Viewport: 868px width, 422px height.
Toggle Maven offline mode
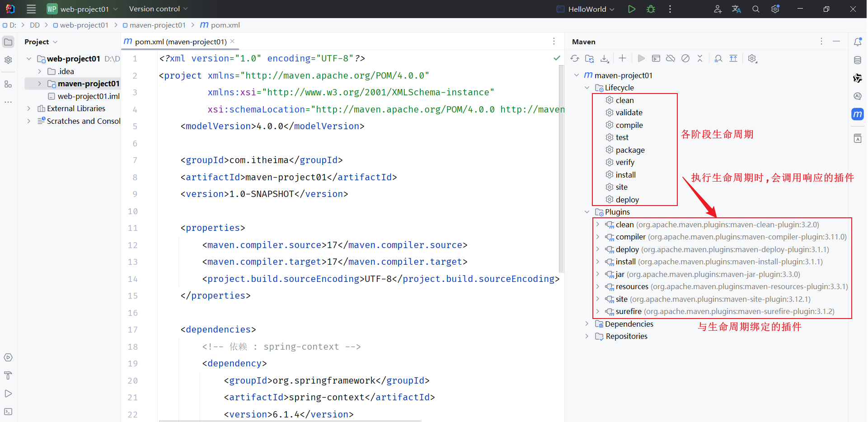click(x=671, y=58)
